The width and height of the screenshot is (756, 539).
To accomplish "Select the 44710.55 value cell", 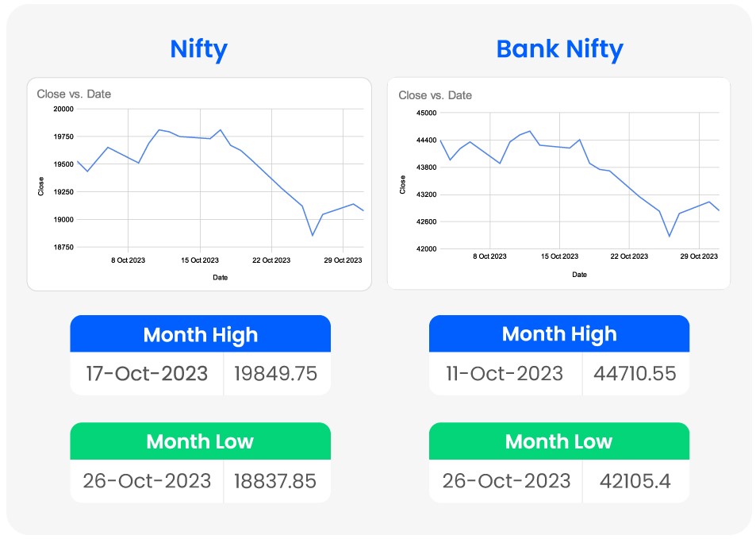I will click(636, 374).
